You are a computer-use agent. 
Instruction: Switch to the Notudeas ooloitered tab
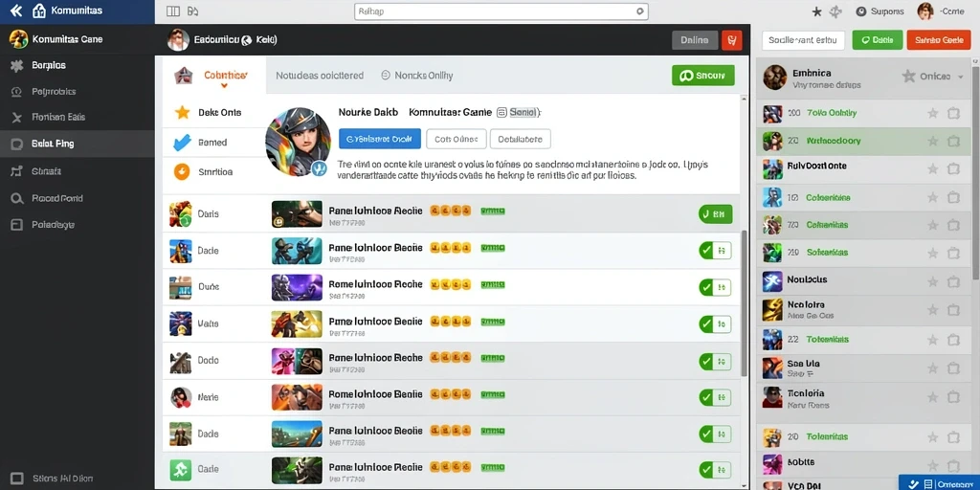320,76
